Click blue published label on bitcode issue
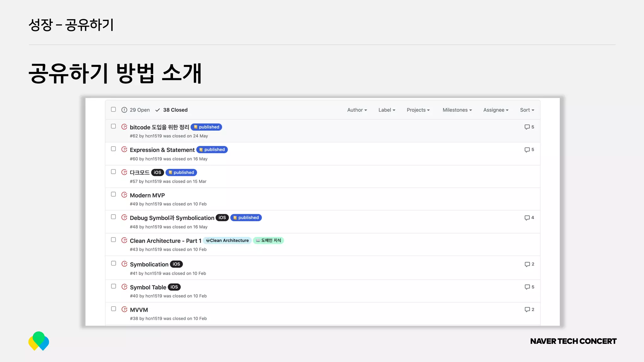 [x=206, y=127]
